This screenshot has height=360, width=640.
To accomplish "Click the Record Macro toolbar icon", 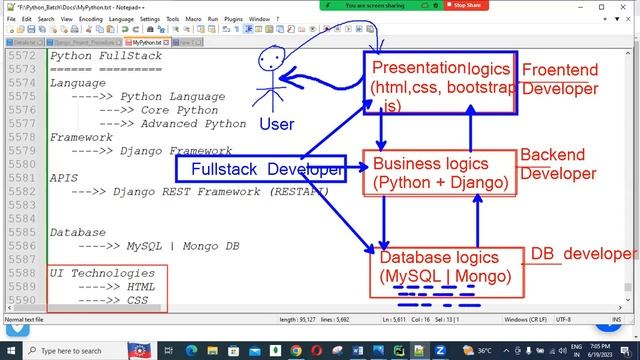I will click(x=326, y=29).
